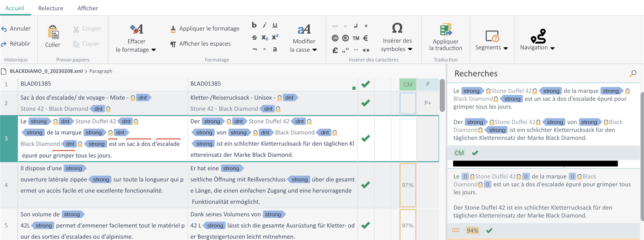The height and width of the screenshot is (240, 644).
Task: Insert non-breaking hyphen small dash icon
Action: click(x=264, y=49)
